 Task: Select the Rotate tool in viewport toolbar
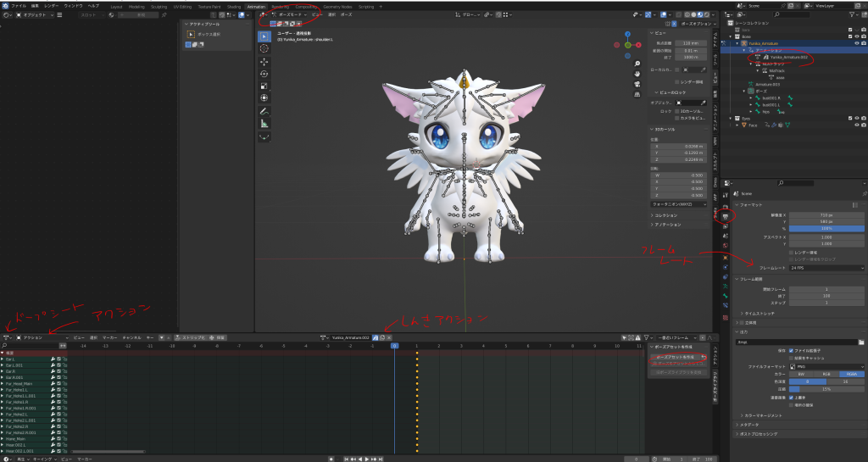(x=264, y=74)
